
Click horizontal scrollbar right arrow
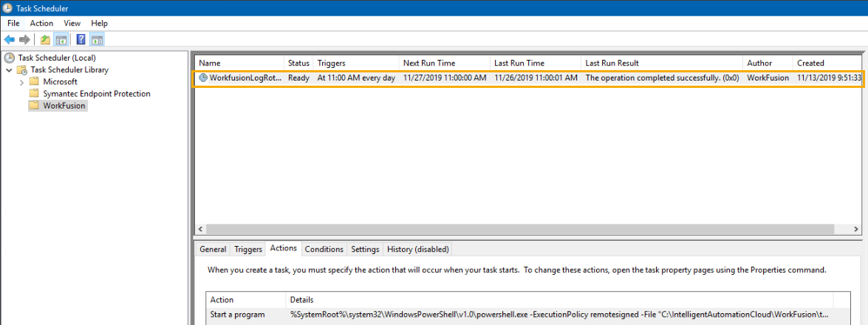856,229
